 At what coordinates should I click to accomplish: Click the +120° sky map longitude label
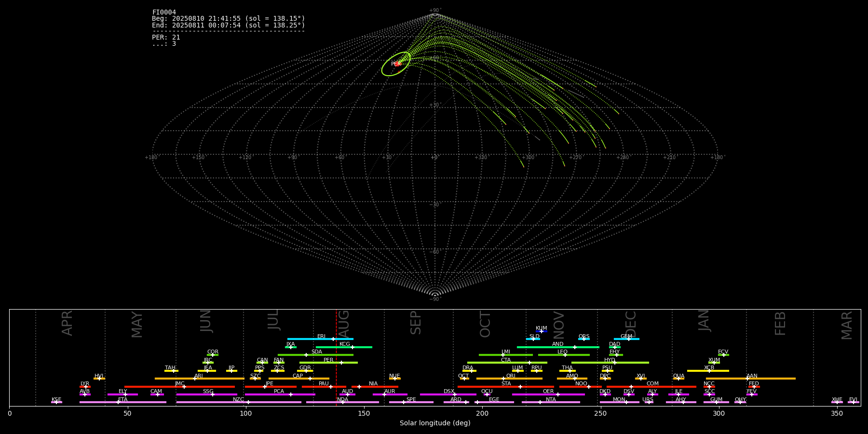tap(245, 158)
